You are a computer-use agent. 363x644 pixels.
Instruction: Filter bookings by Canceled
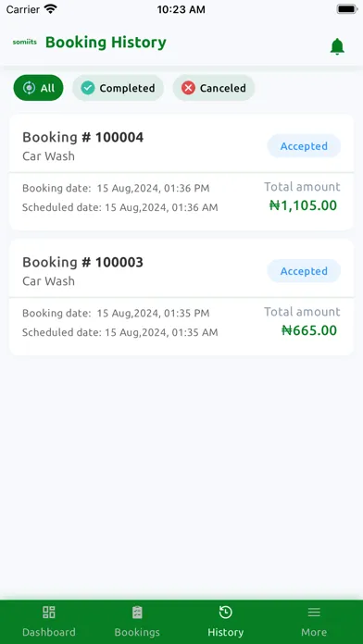pos(214,88)
